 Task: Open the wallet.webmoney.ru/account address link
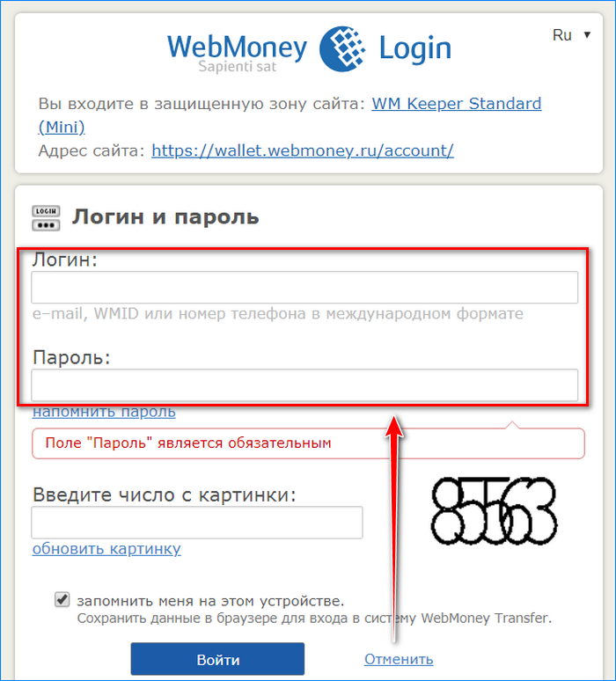click(x=303, y=150)
